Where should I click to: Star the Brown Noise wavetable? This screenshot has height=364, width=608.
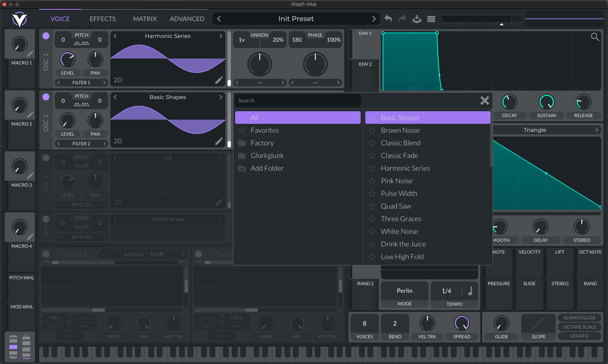pos(372,130)
